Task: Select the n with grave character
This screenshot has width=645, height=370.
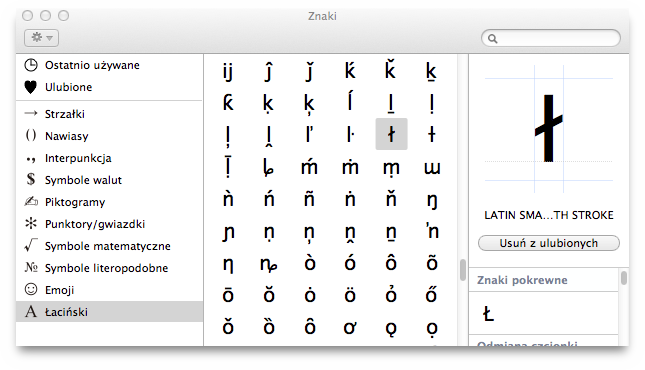Action: coord(228,198)
